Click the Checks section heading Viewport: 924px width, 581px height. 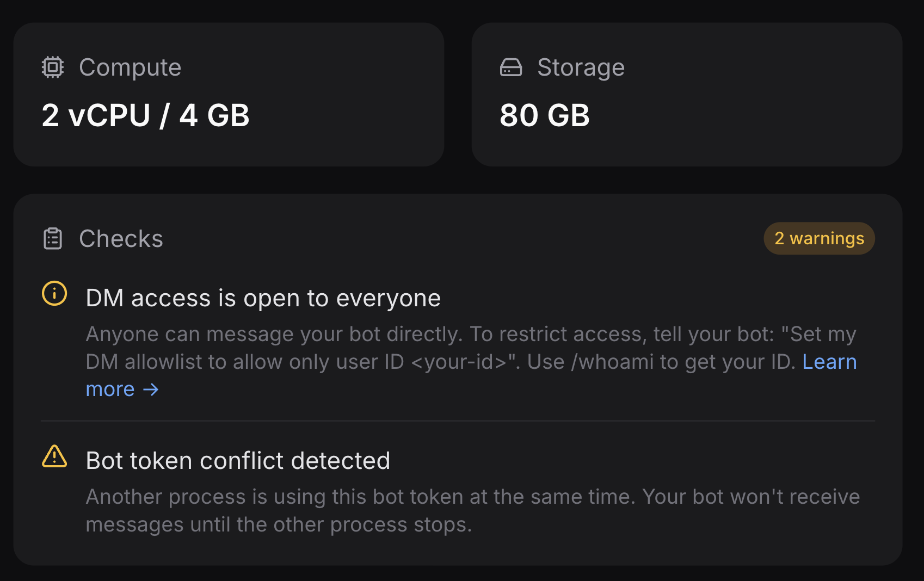click(x=121, y=239)
